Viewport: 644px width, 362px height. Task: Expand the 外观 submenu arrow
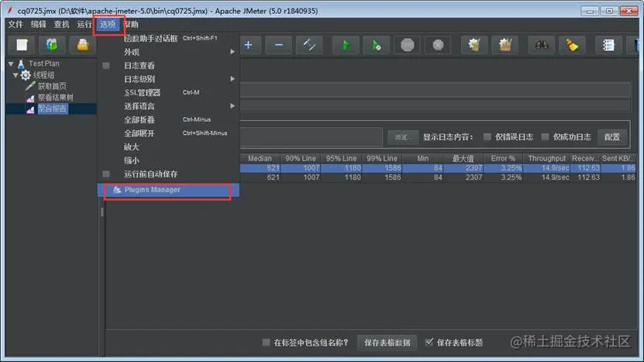[232, 52]
